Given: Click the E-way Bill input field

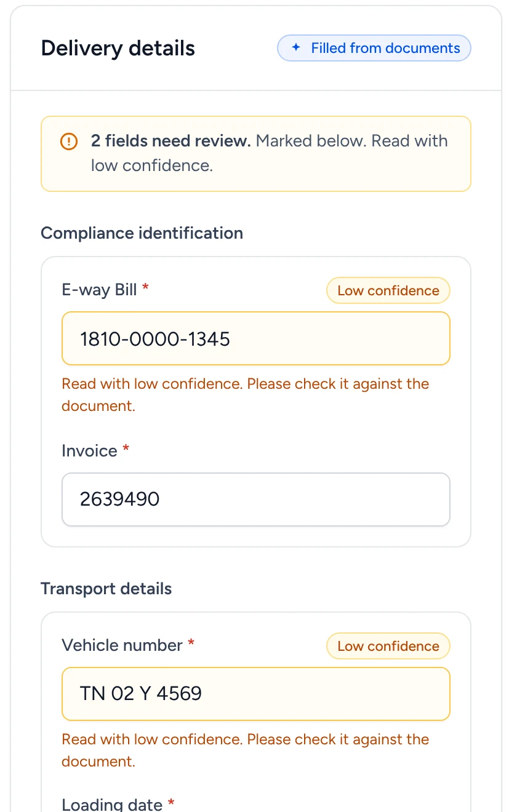Looking at the screenshot, I should point(256,338).
